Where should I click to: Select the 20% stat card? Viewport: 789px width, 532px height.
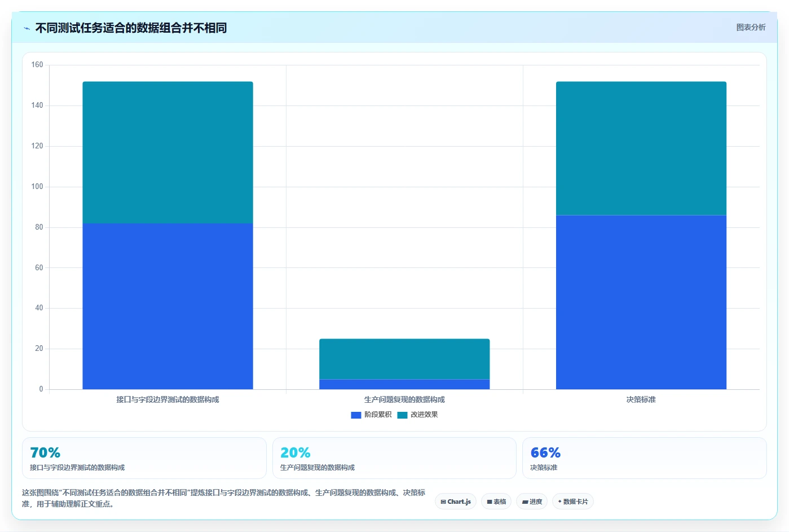[394, 458]
